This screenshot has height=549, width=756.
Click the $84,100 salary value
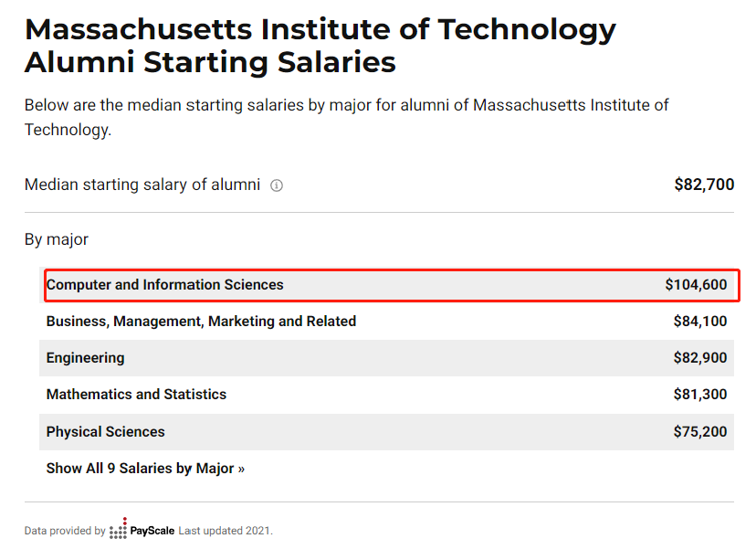(700, 322)
